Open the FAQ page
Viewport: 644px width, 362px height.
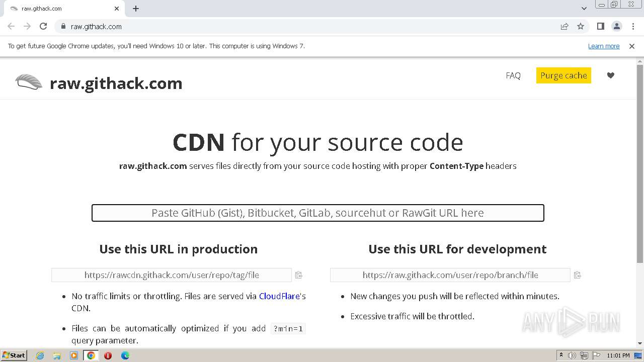click(513, 75)
